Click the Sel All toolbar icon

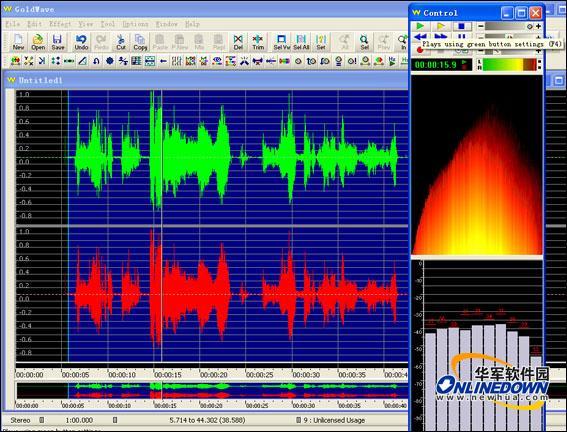301,42
